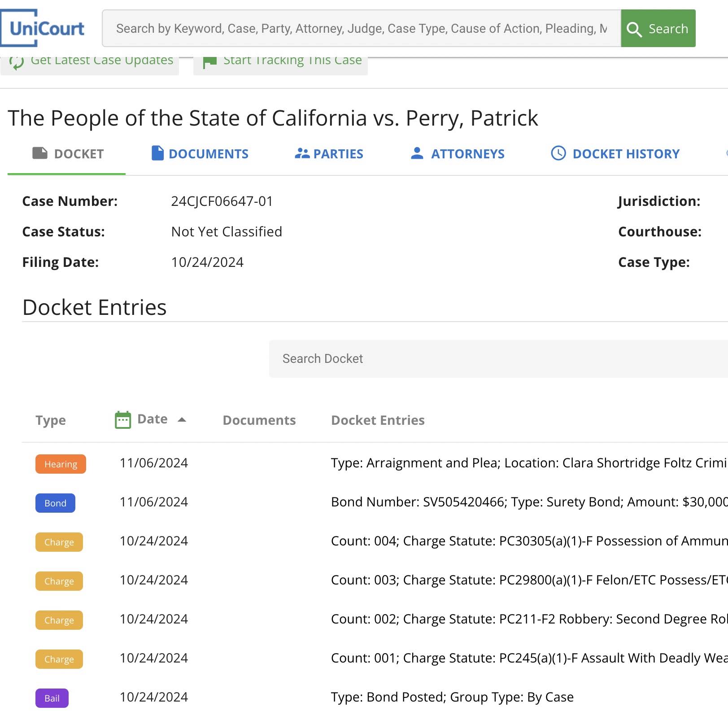728x728 pixels.
Task: Click the purple Bail type badge
Action: [x=52, y=698]
